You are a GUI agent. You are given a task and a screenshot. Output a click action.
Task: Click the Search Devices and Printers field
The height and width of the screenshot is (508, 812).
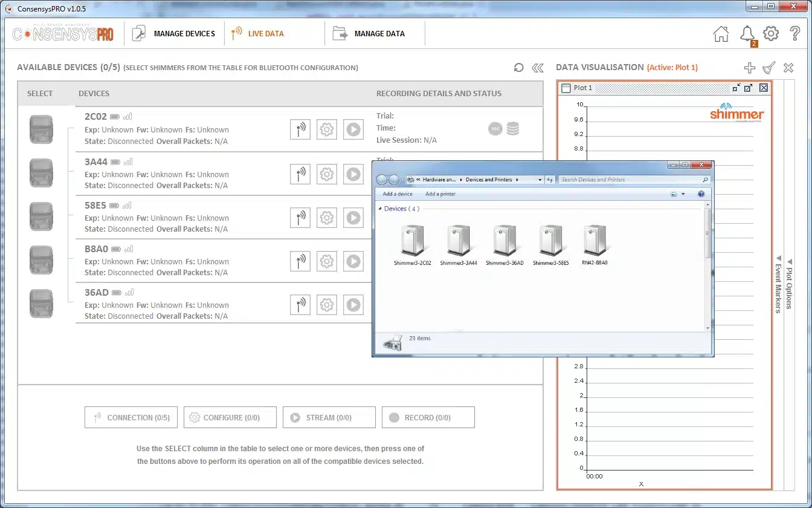634,180
